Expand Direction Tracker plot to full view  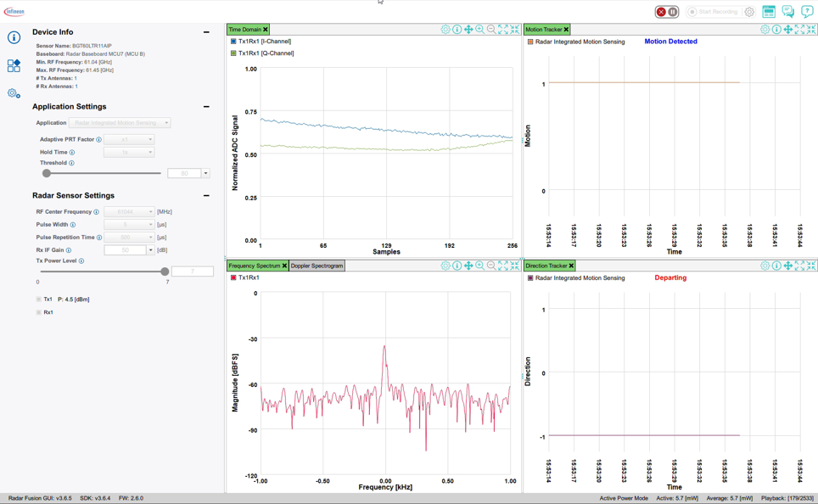click(x=799, y=266)
